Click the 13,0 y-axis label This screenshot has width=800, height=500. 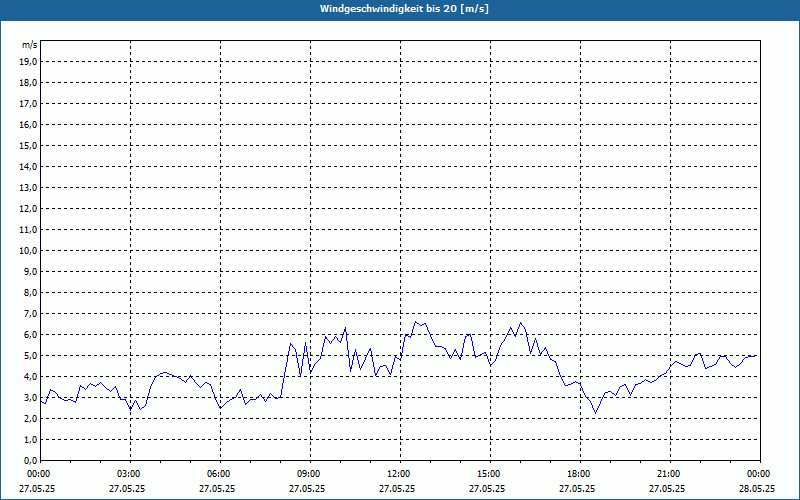[x=28, y=187]
